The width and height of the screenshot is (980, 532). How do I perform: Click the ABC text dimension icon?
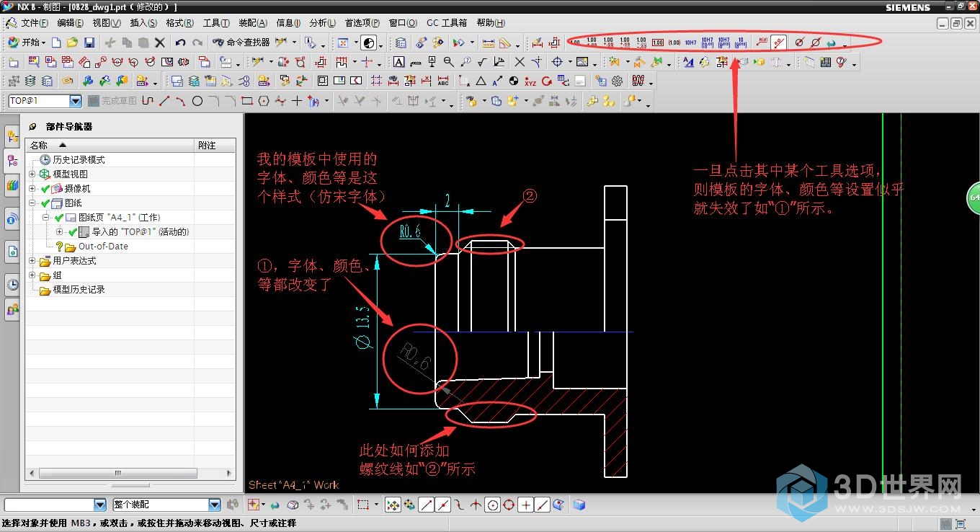(x=443, y=81)
